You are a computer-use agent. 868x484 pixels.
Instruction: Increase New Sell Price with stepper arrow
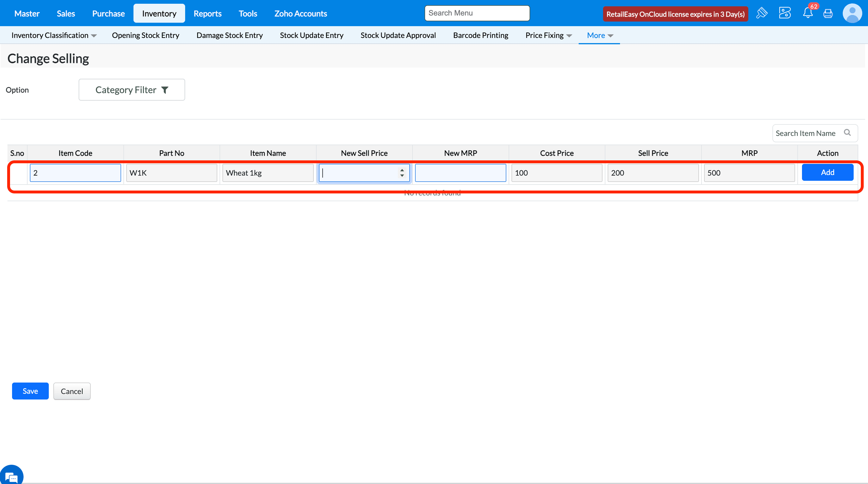pyautogui.click(x=402, y=170)
